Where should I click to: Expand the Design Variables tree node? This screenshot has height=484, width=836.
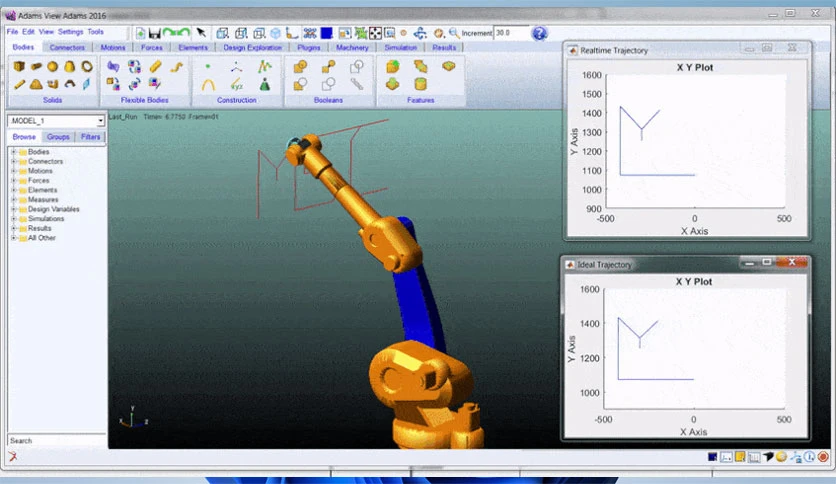[13, 209]
